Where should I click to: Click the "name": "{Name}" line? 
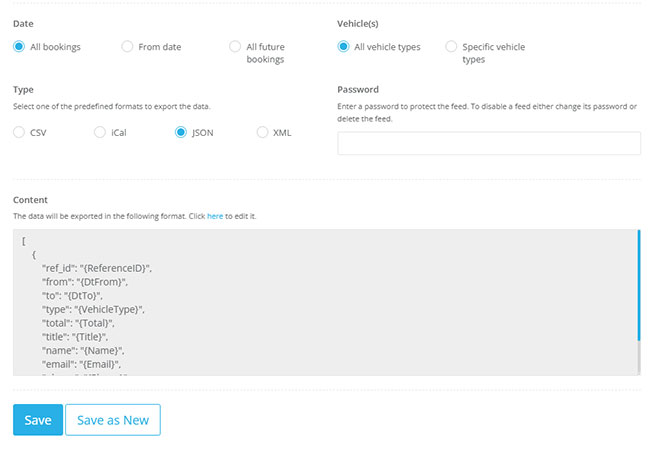point(83,350)
